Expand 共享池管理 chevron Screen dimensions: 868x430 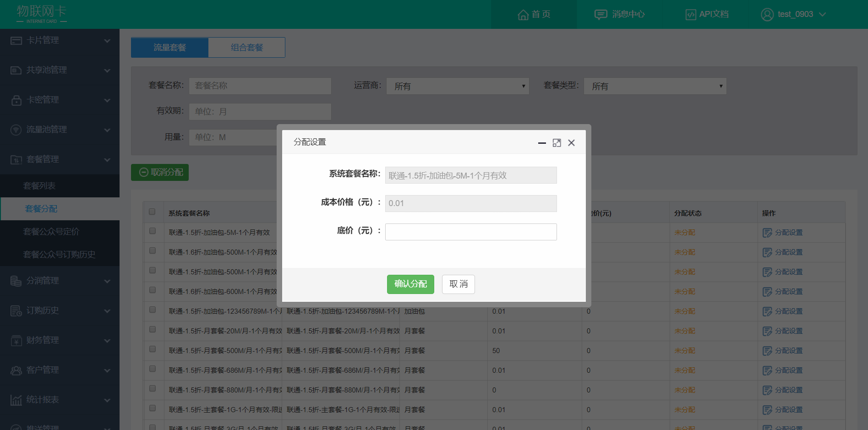107,71
